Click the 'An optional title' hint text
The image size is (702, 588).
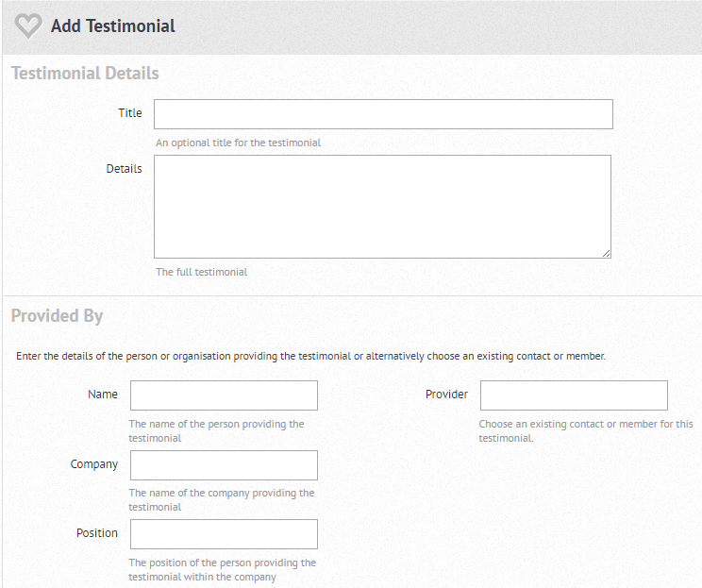coord(238,143)
